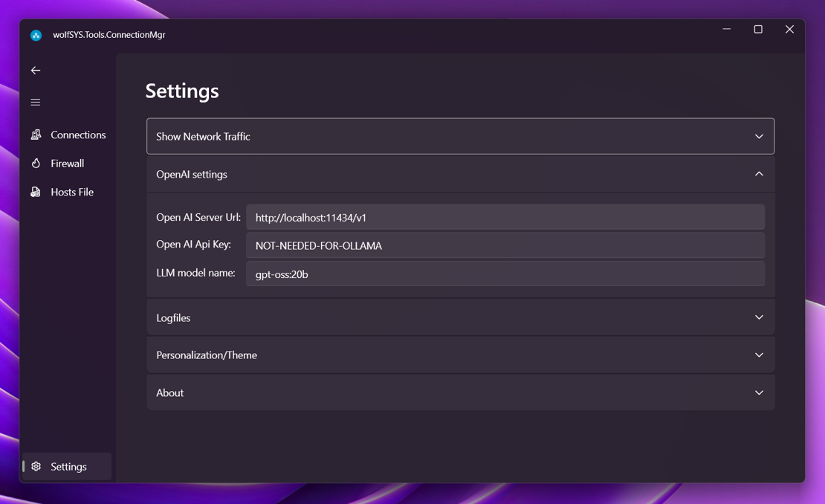
Task: Select the Firewall text label in sidebar
Action: pyautogui.click(x=67, y=164)
